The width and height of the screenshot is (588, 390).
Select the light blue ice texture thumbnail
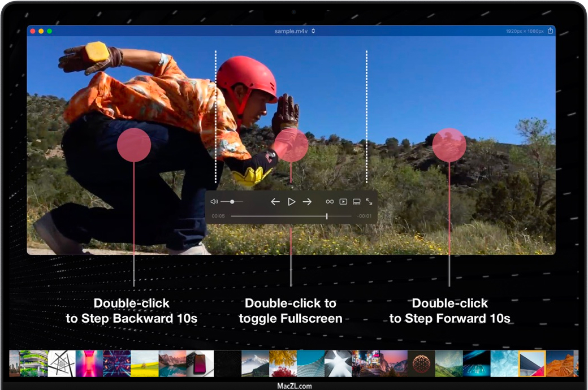tap(504, 363)
